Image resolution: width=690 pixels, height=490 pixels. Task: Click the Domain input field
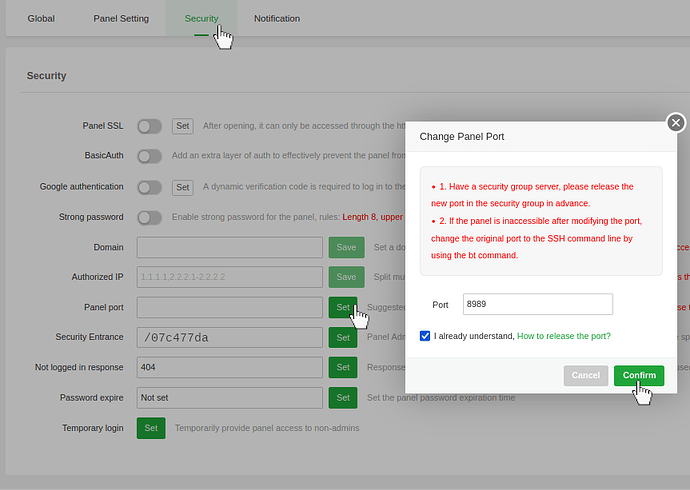(229, 247)
